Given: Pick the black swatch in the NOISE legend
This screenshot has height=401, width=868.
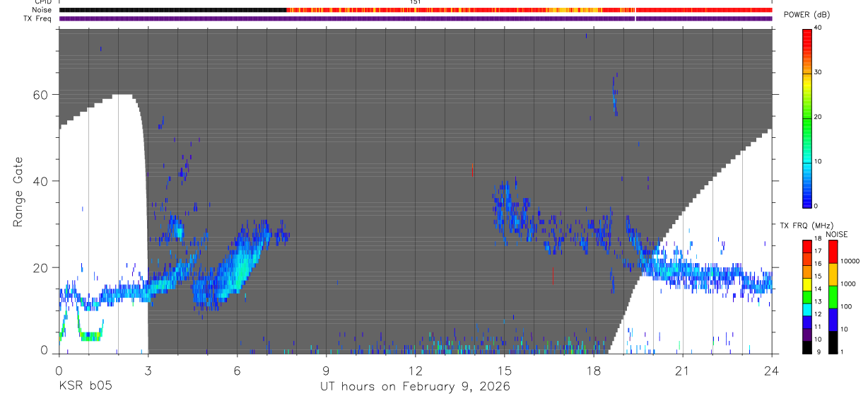Looking at the screenshot, I should click(x=833, y=342).
